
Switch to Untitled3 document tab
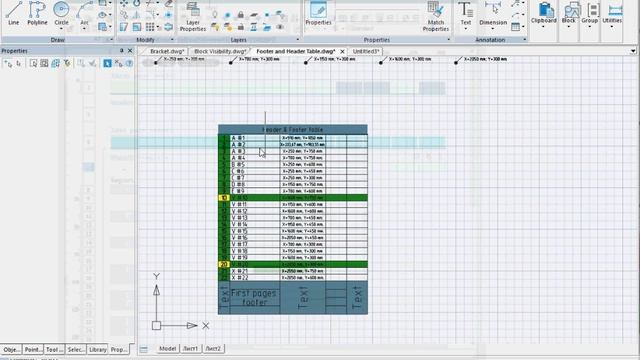pos(366,51)
